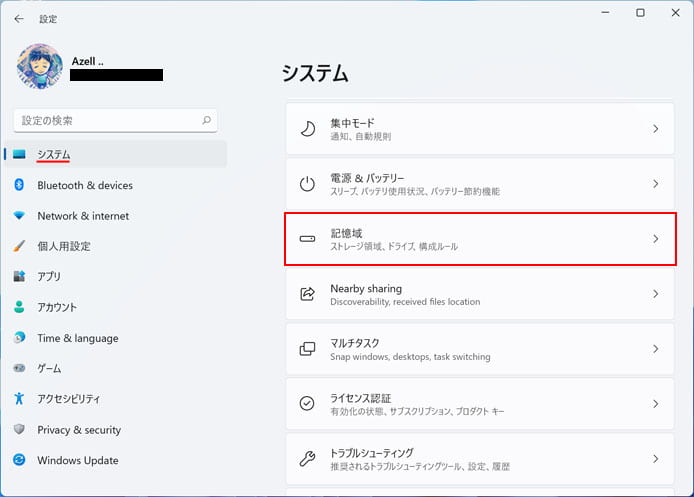Click the power icon for 電源 & バッテリー

[307, 184]
